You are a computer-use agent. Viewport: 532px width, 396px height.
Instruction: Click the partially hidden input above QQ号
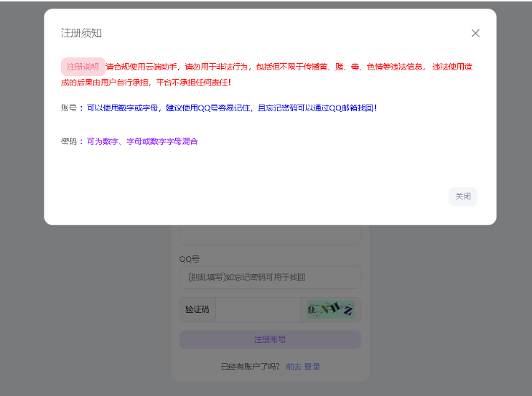pyautogui.click(x=270, y=235)
